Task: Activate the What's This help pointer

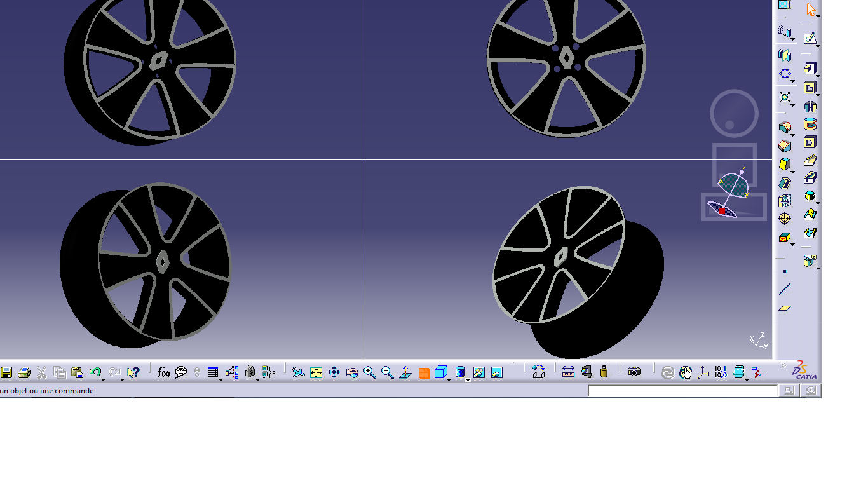Action: click(x=133, y=372)
